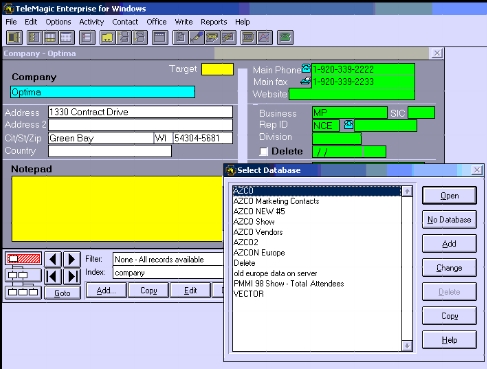Click the yellow door icon in the toolbar
Image resolution: width=487 pixels, height=369 pixels.
(x=14, y=37)
